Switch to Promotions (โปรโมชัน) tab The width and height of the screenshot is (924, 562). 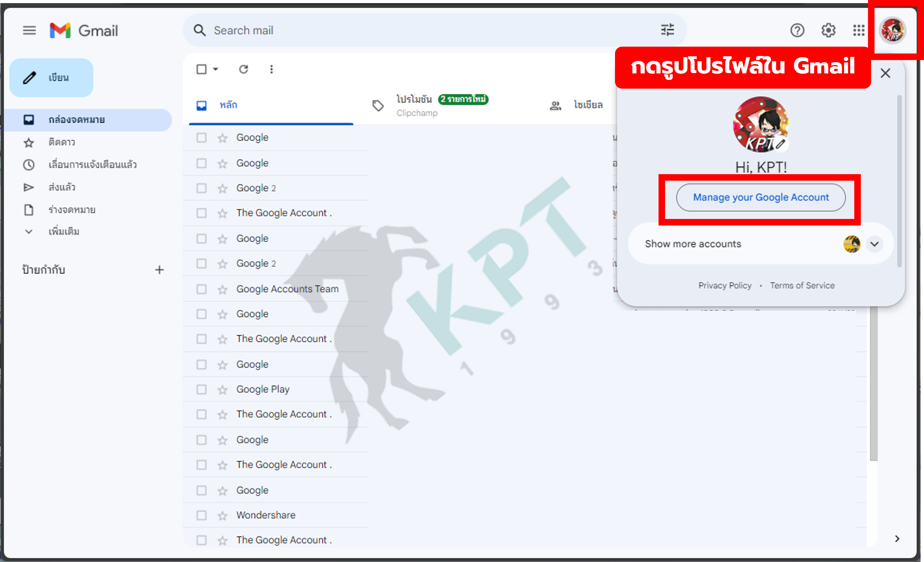tap(443, 105)
